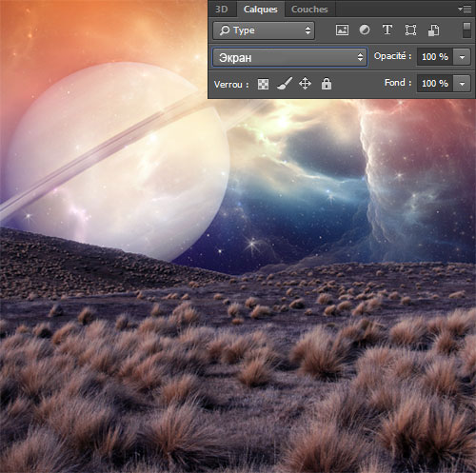Filter for adjustment layers icon
The width and height of the screenshot is (476, 473).
point(365,30)
